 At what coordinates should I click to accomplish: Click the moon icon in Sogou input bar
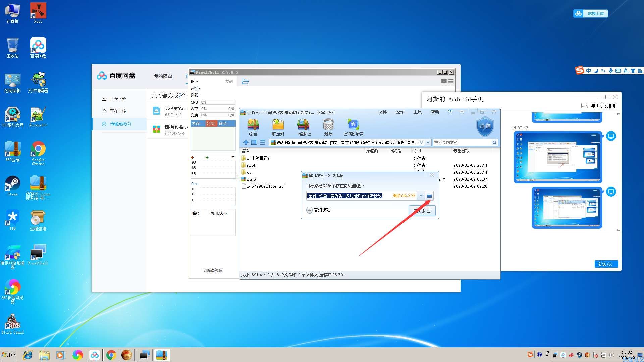596,71
